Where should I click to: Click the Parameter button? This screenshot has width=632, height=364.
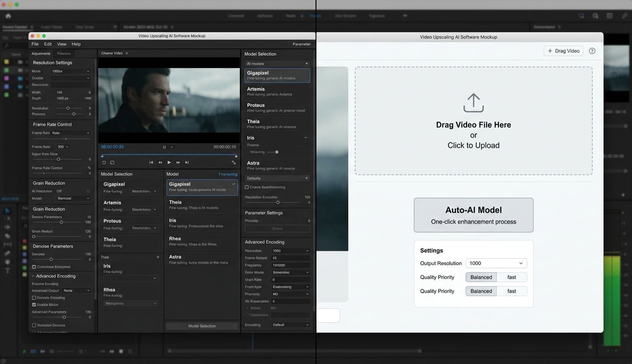(302, 44)
